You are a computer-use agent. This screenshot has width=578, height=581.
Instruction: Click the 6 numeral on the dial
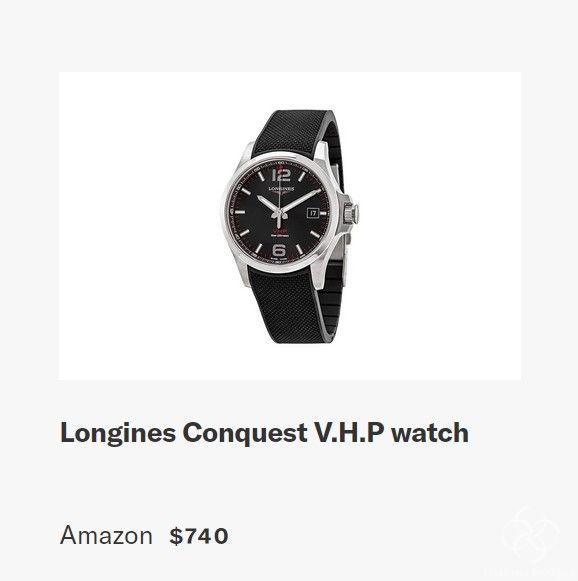coord(279,250)
